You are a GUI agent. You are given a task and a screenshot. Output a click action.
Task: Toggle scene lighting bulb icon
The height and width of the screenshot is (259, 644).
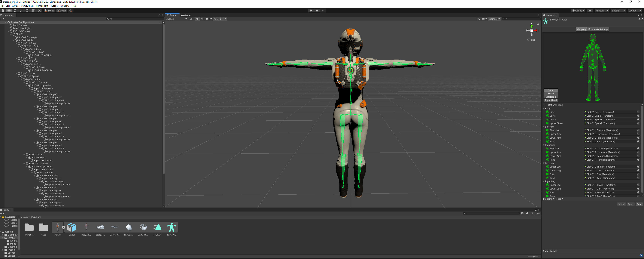coord(197,19)
